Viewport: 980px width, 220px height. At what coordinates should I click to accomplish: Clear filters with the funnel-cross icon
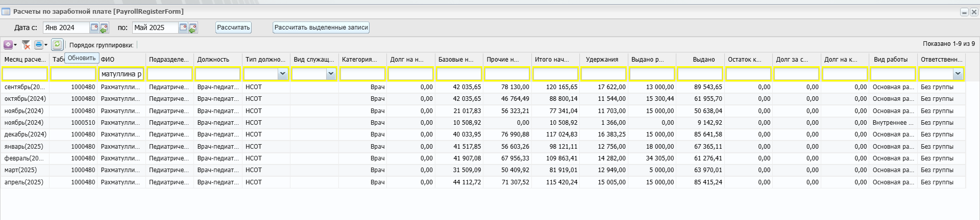point(26,45)
